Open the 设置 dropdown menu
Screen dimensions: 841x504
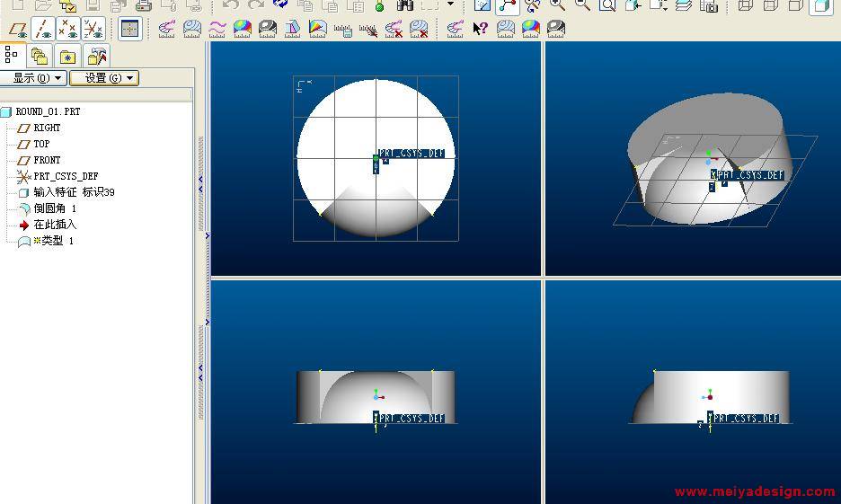point(103,78)
